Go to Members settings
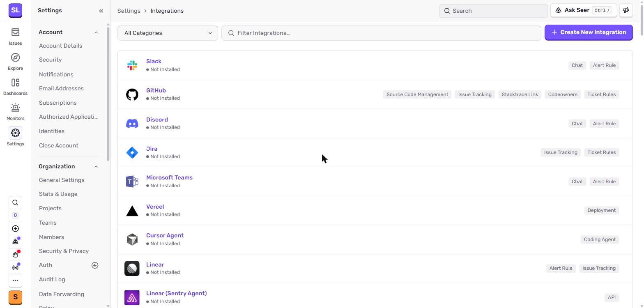 (x=51, y=237)
